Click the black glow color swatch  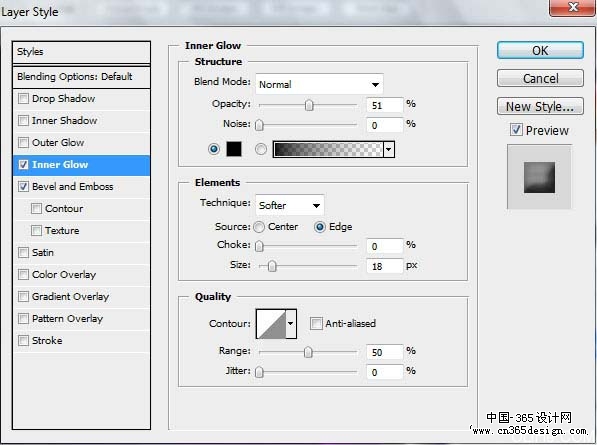coord(234,149)
